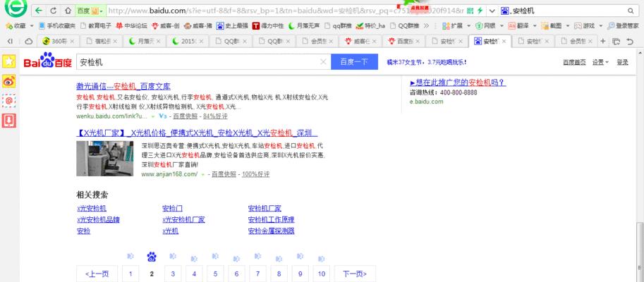Open the 中华论坛 bookmark
Screen dimensions: 644x282
tap(131, 25)
